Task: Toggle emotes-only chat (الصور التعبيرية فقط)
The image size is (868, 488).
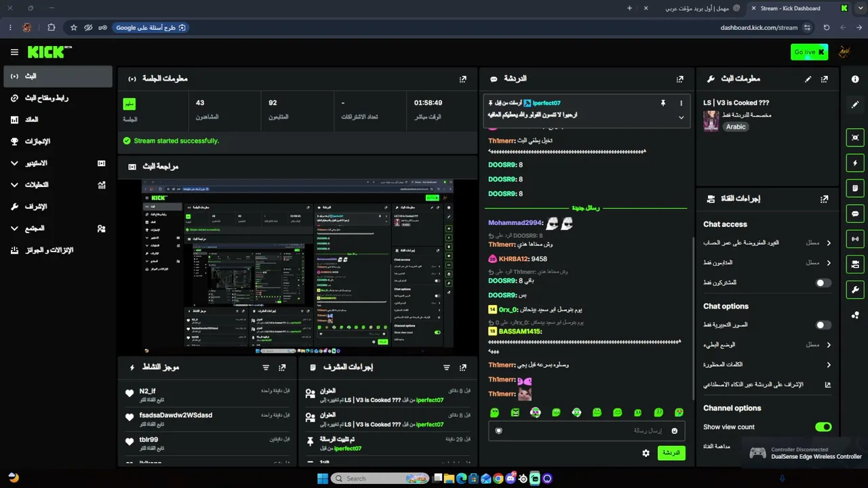Action: 823,325
